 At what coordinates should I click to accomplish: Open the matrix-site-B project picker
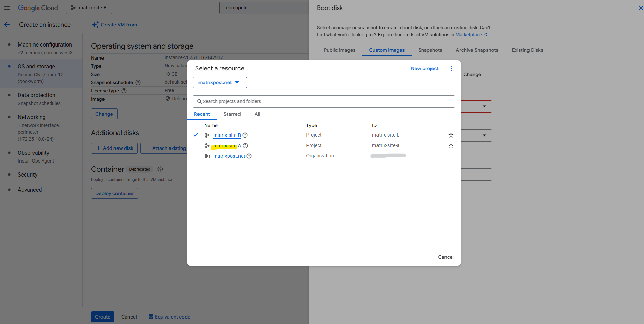point(89,8)
